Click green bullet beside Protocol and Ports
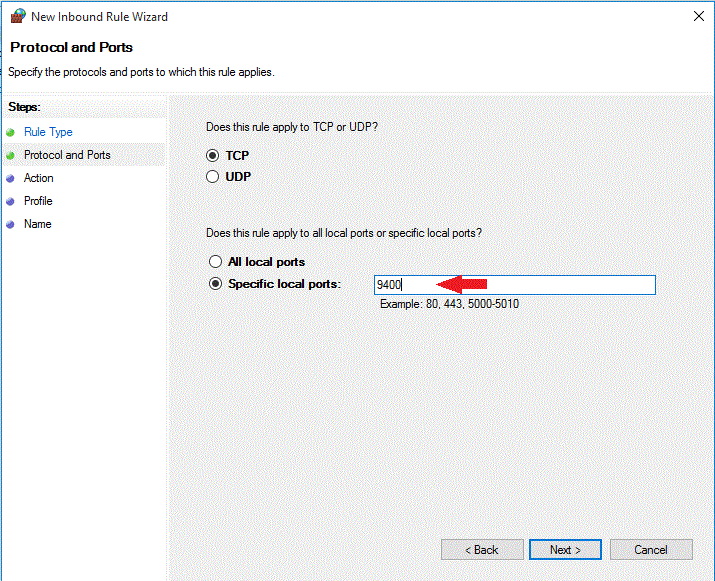Image resolution: width=715 pixels, height=581 pixels. coord(10,156)
